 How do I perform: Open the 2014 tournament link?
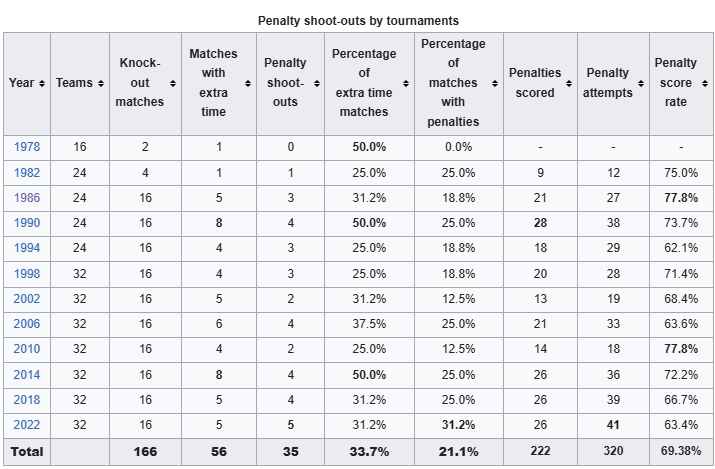(27, 375)
